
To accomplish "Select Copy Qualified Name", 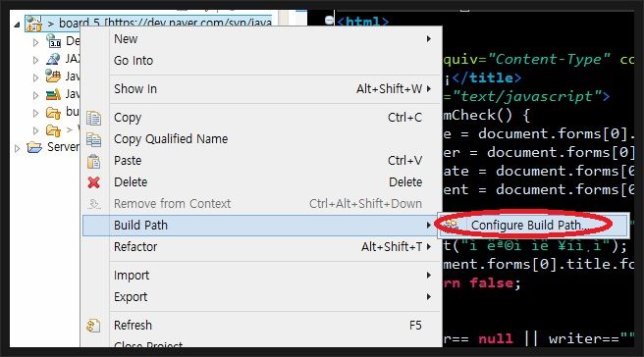I will (261, 139).
